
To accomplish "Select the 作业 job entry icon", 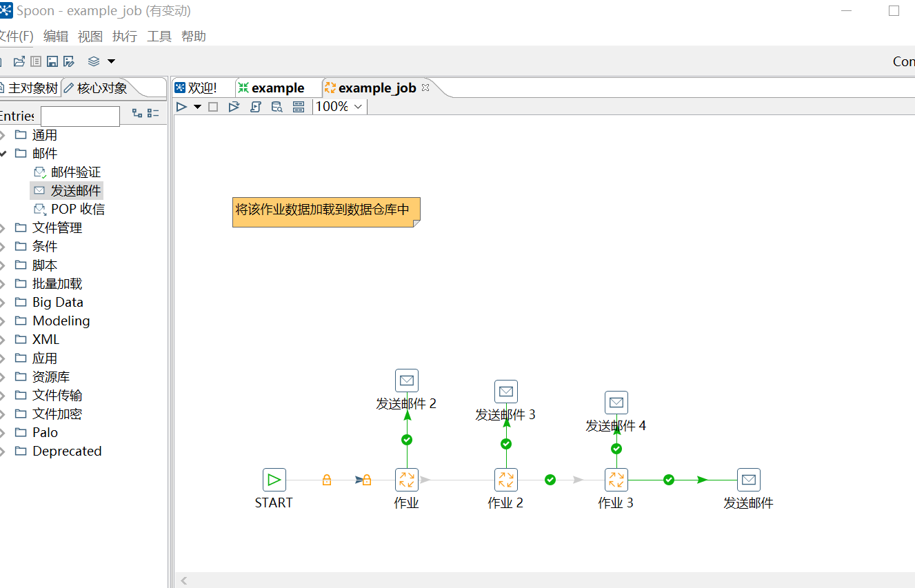I will (407, 480).
